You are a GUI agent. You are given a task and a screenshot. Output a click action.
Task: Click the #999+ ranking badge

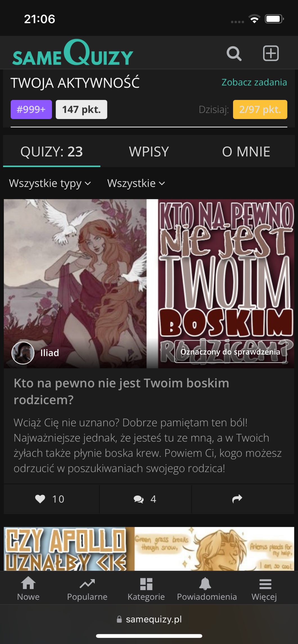[31, 109]
